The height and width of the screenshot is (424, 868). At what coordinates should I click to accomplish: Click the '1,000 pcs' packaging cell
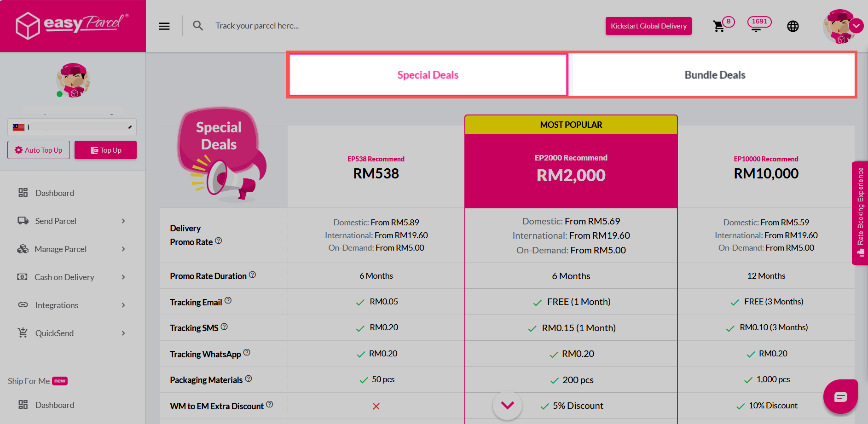(766, 379)
